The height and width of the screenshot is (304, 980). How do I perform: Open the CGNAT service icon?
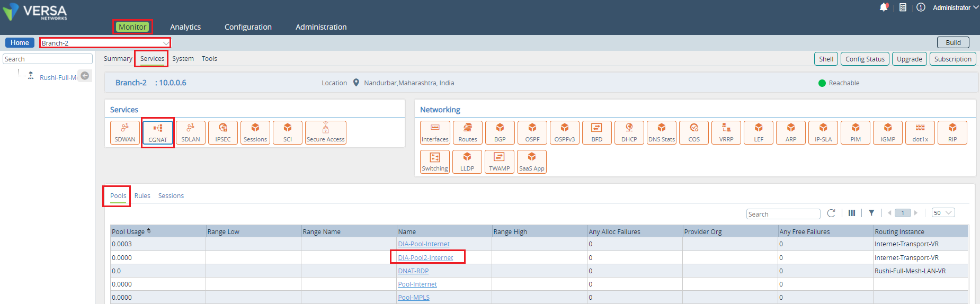158,132
